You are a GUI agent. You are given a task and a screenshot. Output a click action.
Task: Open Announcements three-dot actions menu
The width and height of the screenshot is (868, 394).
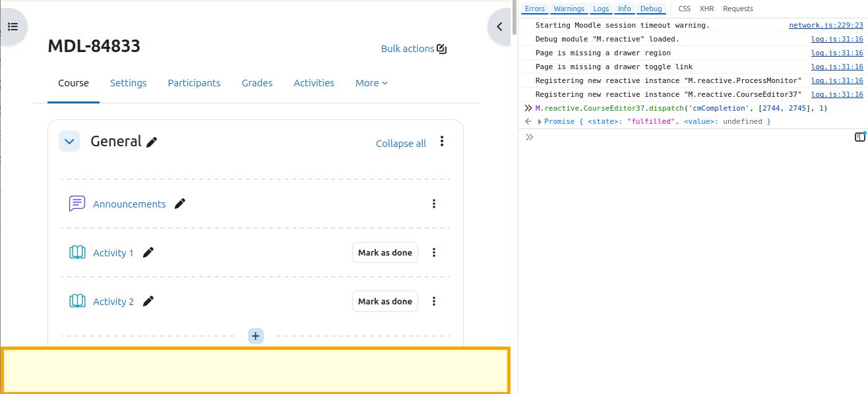pos(434,204)
